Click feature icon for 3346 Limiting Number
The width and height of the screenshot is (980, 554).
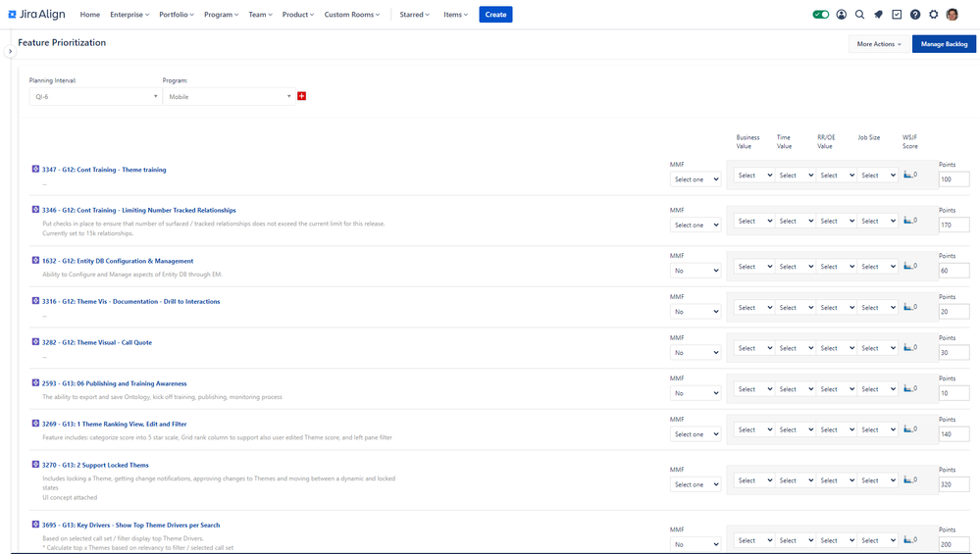(x=35, y=209)
